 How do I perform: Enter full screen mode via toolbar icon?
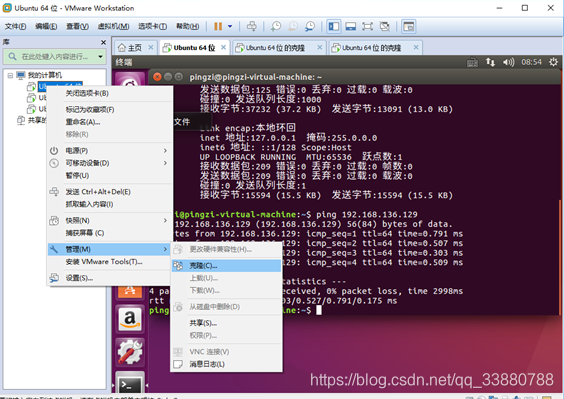coord(367,26)
